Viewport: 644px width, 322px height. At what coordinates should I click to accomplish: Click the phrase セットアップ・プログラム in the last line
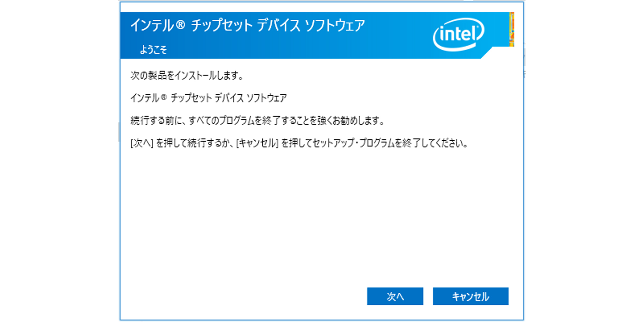357,143
